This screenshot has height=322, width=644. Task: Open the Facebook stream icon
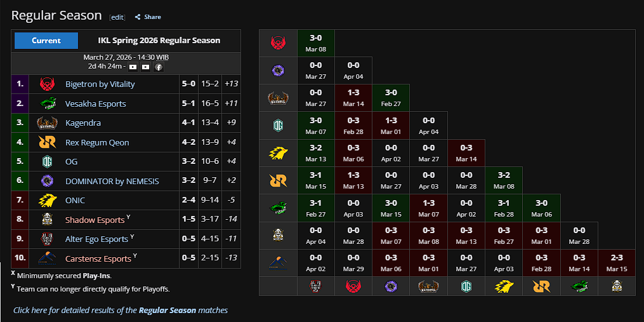pyautogui.click(x=159, y=67)
